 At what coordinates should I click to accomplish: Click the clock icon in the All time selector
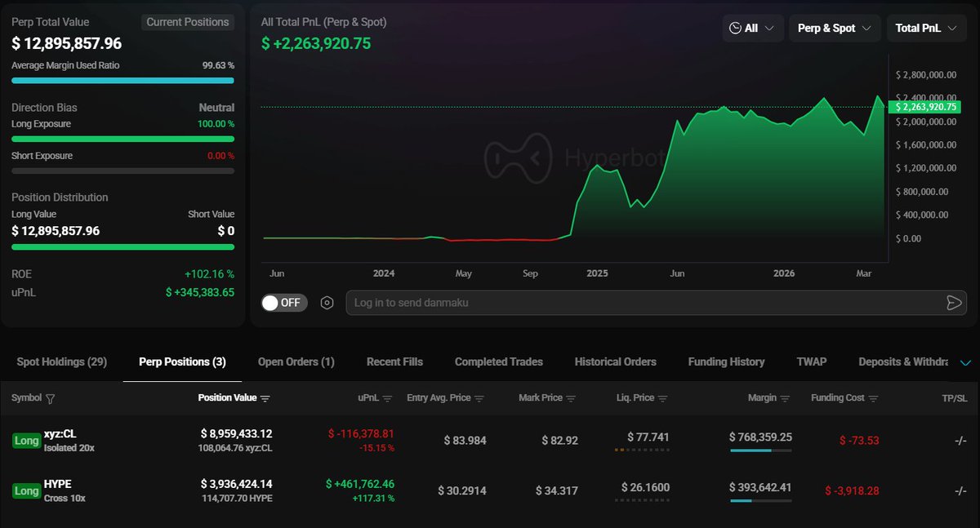[x=735, y=28]
